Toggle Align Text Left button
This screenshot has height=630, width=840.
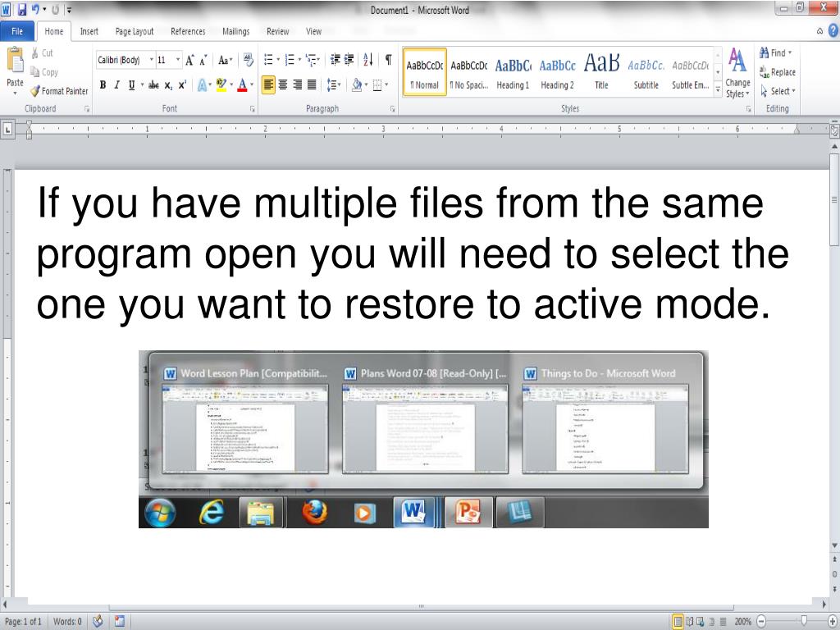pyautogui.click(x=268, y=84)
